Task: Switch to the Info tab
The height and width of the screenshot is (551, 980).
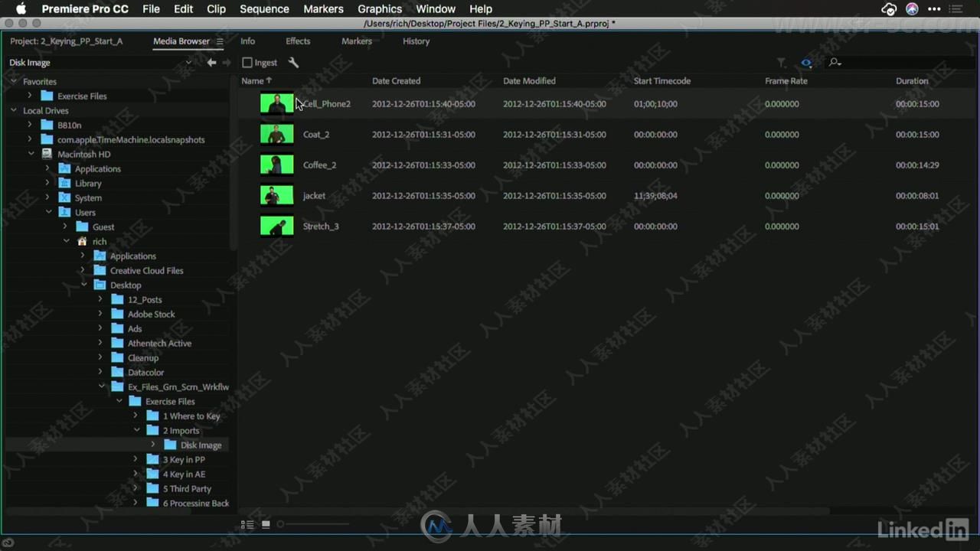Action: tap(248, 41)
